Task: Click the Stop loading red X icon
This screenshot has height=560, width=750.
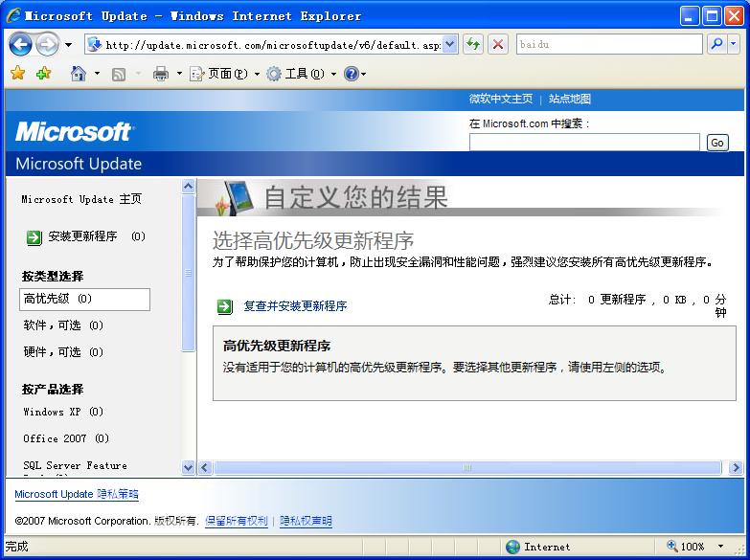Action: 498,44
